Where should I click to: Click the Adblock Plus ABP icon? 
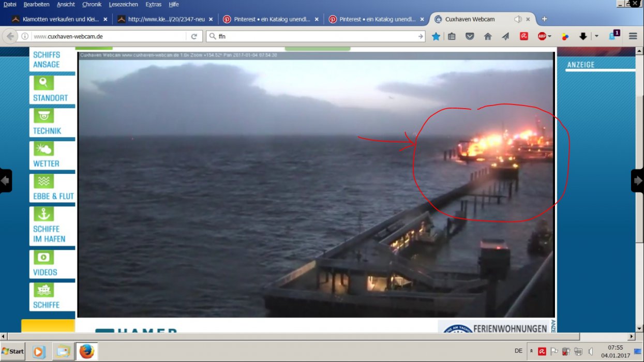(x=541, y=36)
